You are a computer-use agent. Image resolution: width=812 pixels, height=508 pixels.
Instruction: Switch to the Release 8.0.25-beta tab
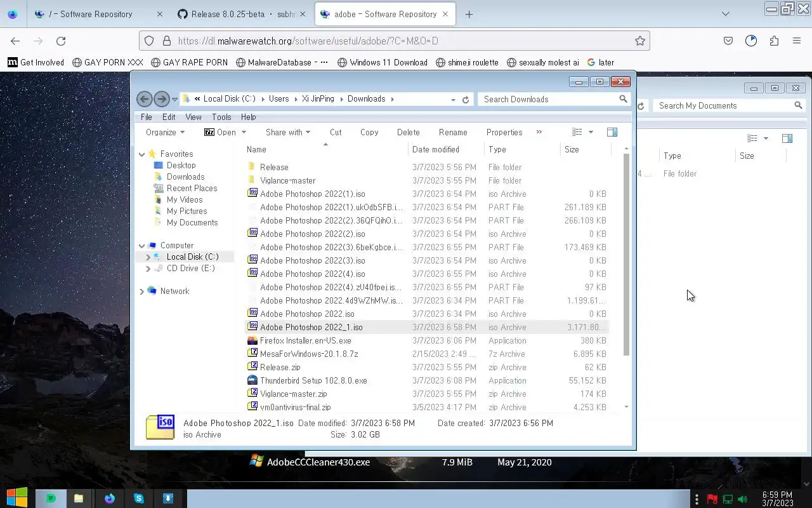click(x=242, y=14)
